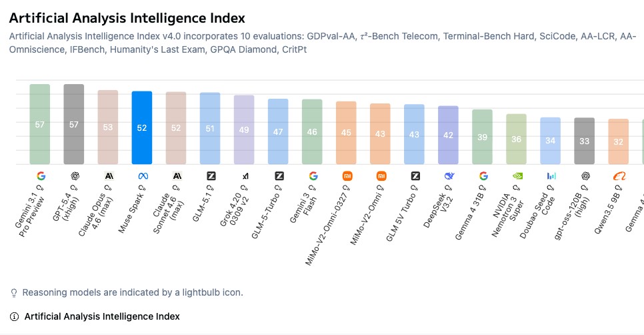The image size is (644, 335).
Task: Click the Xiaomi logo under MiMo-V2-Omni-0327
Action: [346, 176]
